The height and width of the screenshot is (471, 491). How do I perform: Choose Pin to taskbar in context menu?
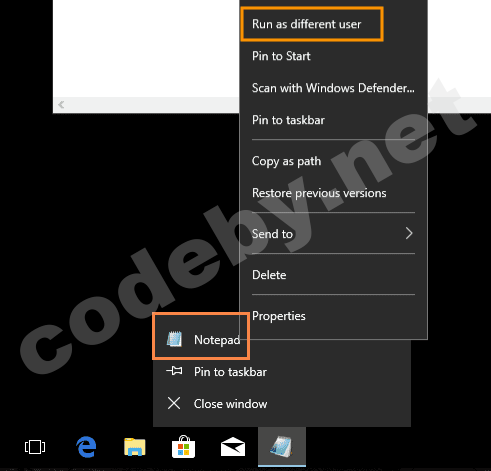(x=288, y=120)
